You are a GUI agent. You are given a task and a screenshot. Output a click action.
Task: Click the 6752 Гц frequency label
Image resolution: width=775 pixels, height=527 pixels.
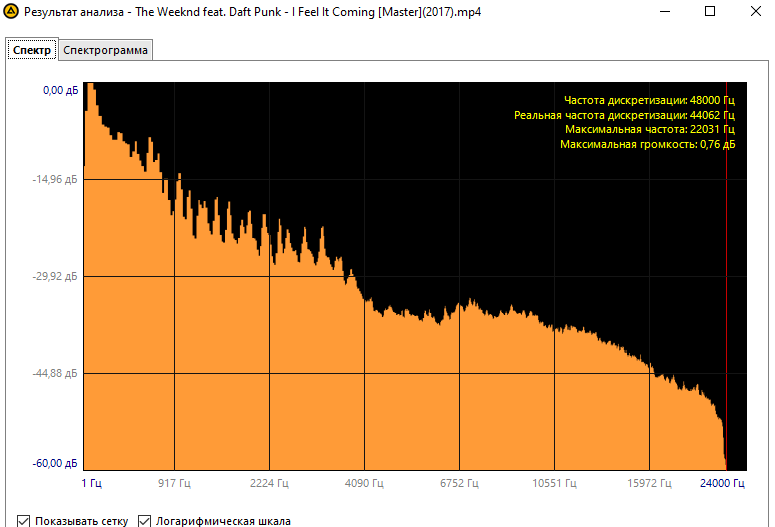click(x=459, y=483)
